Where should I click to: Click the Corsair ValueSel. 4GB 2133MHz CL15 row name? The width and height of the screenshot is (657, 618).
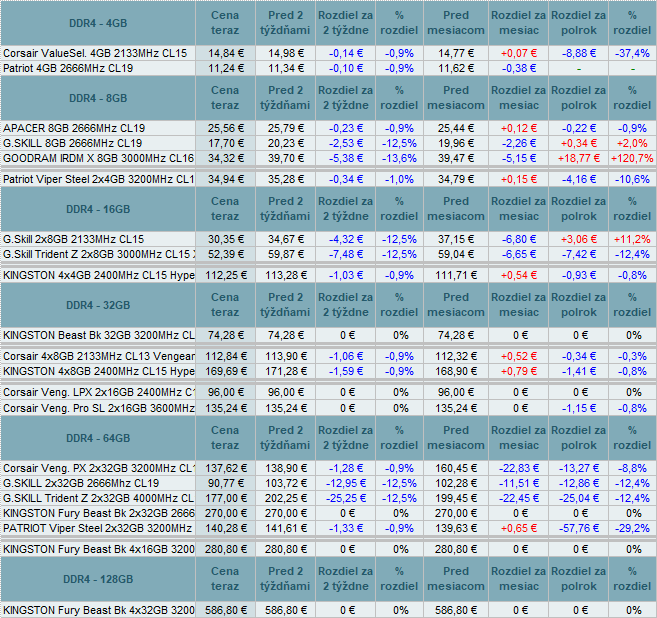click(x=95, y=53)
